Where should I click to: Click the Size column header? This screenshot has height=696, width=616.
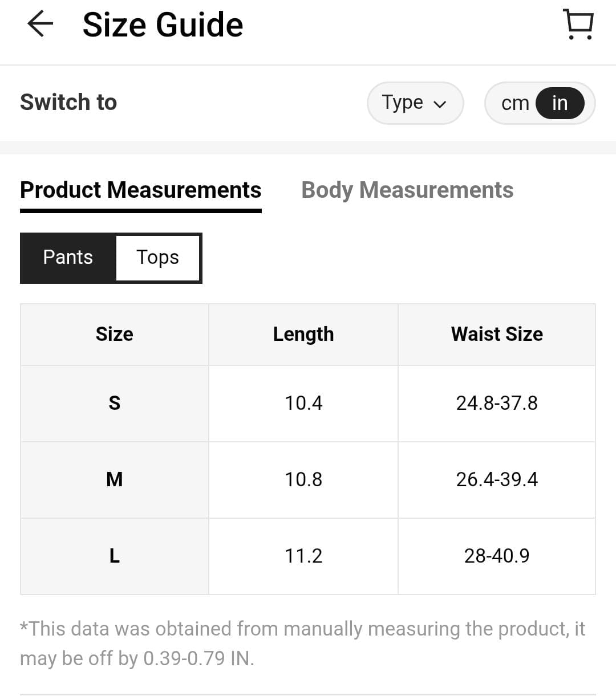tap(114, 334)
